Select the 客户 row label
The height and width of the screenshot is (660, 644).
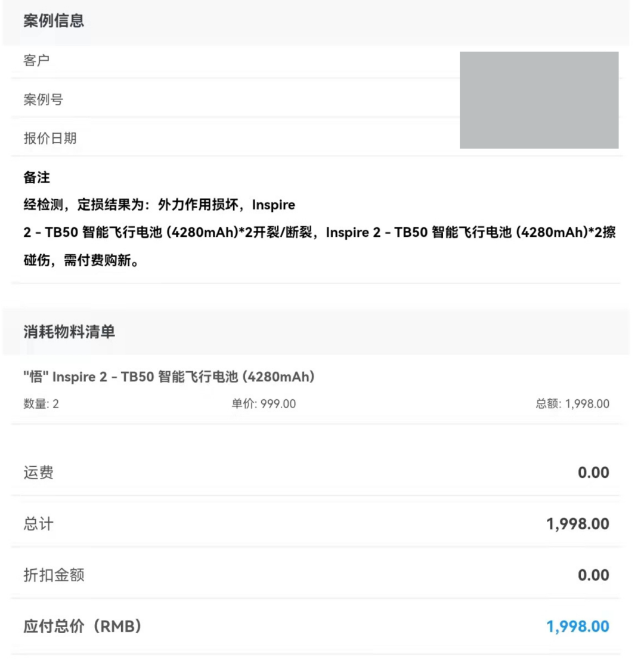36,61
